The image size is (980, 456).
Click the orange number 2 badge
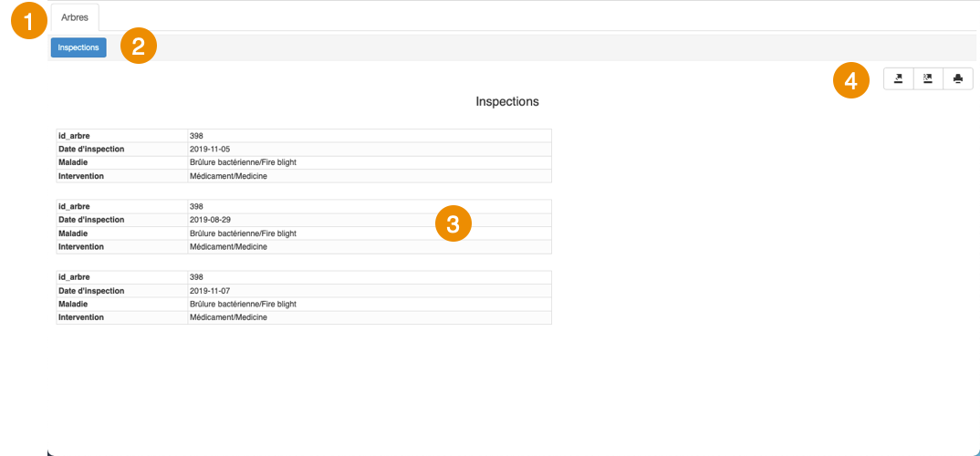pyautogui.click(x=139, y=47)
